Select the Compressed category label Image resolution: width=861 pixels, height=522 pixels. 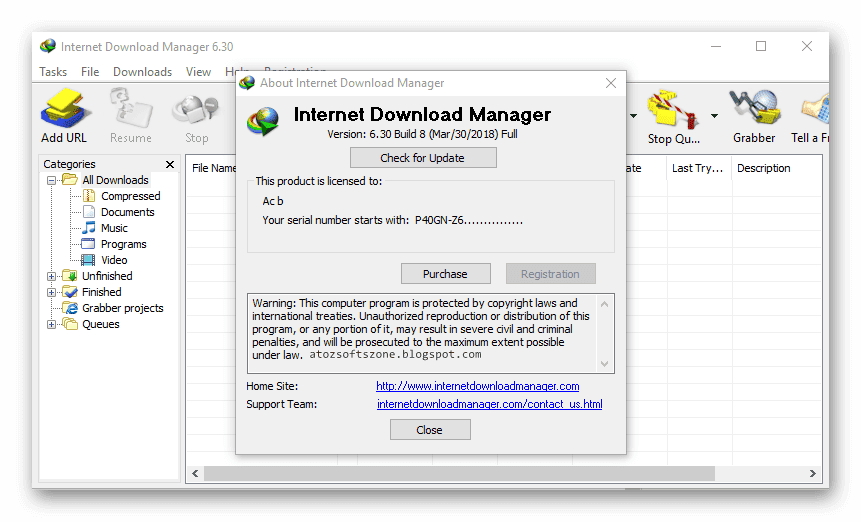click(131, 196)
